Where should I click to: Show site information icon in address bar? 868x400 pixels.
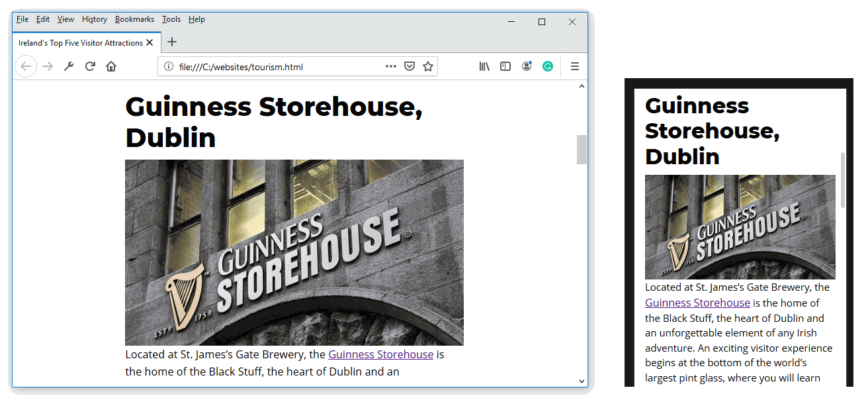point(169,66)
